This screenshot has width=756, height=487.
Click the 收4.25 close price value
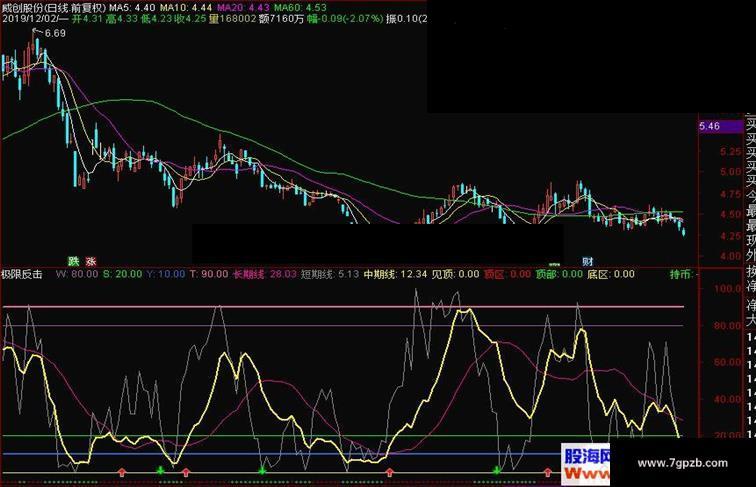click(x=190, y=19)
